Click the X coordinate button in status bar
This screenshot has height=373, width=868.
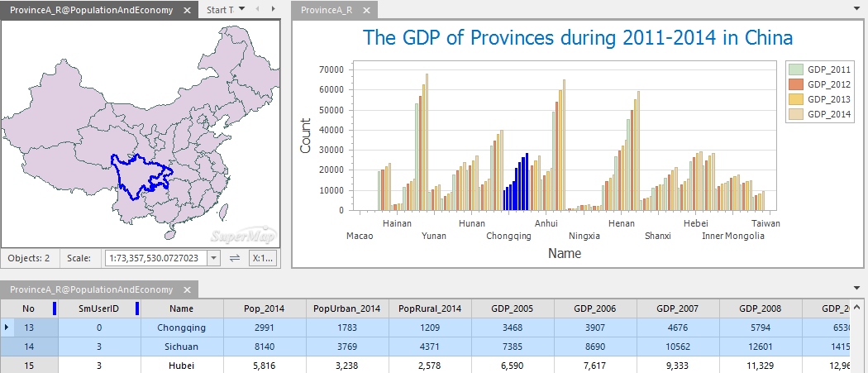[x=262, y=258]
